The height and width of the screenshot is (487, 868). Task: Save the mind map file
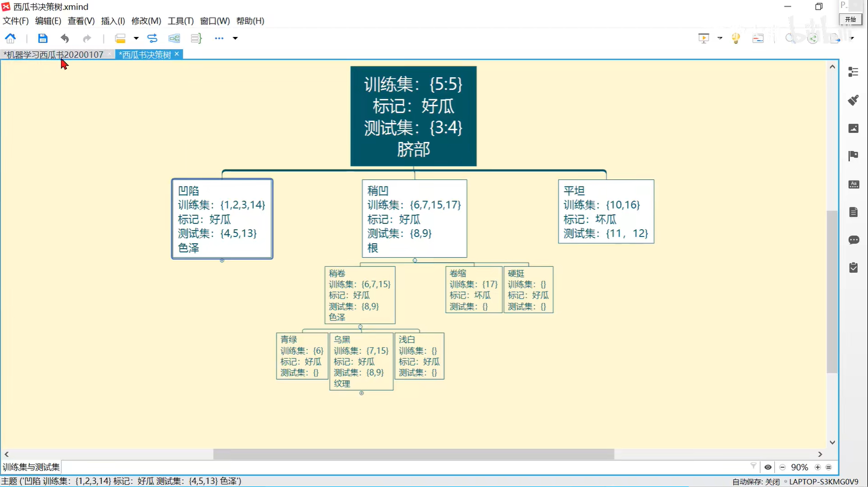(x=42, y=38)
